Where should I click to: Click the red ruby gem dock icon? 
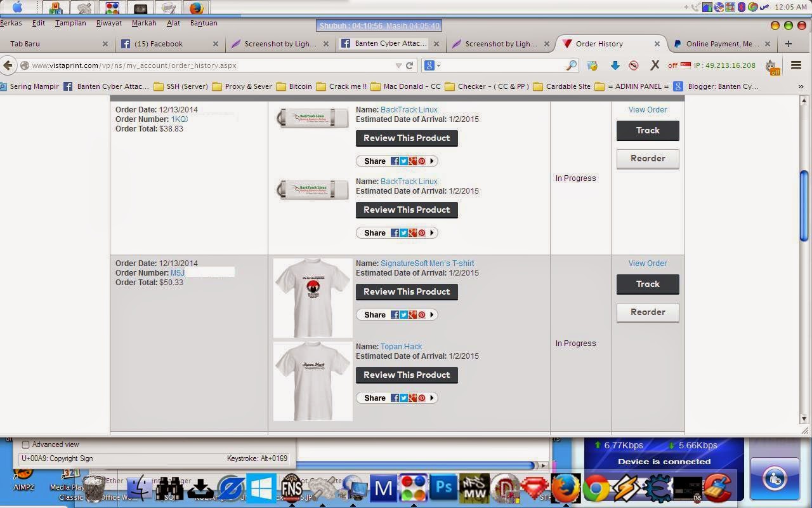(x=535, y=488)
